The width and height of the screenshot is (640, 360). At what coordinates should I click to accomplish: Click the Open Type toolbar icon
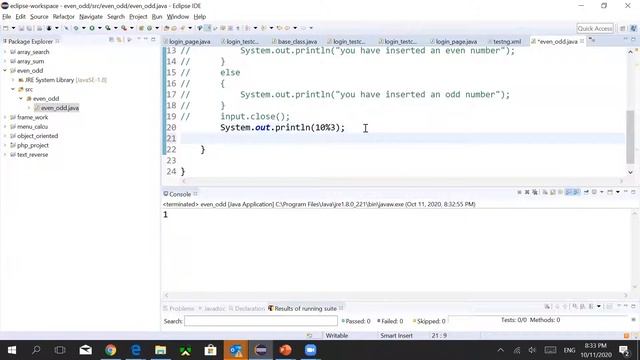tap(166, 28)
